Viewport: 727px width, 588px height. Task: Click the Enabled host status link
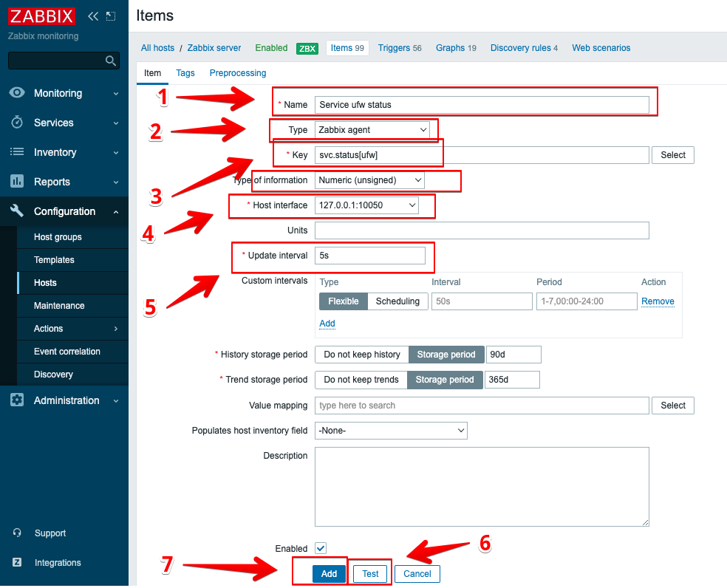[x=271, y=48]
